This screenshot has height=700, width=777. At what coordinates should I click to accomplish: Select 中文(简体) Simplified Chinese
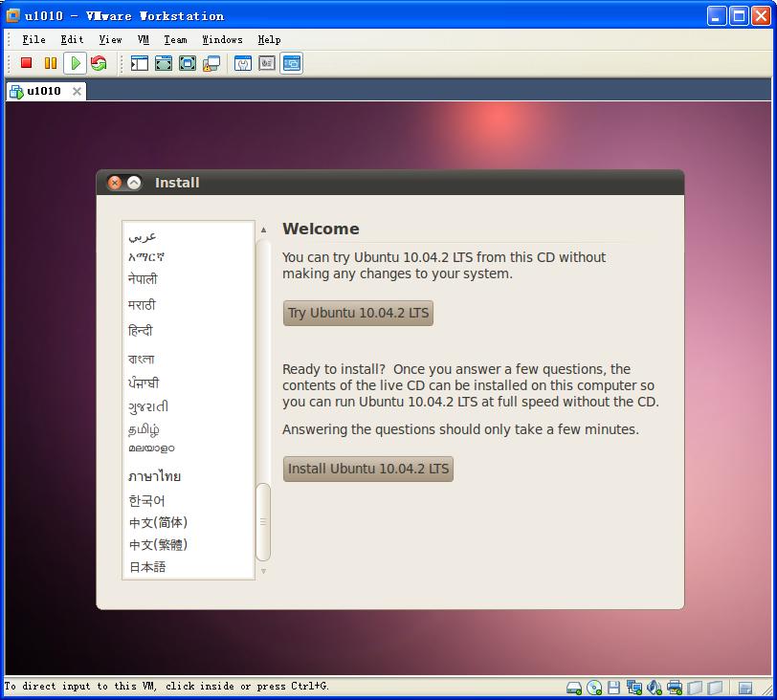pos(189,523)
